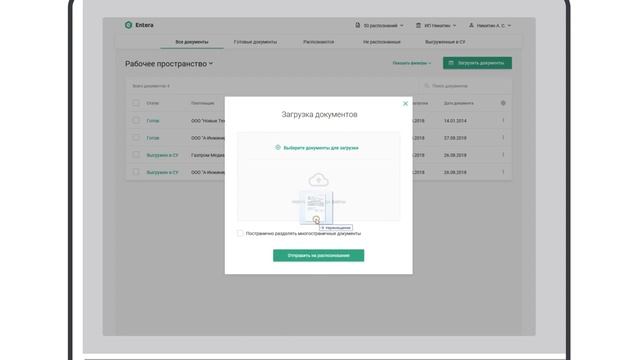Tick the checkbox for the 27.08.2018 document row

tap(136, 138)
